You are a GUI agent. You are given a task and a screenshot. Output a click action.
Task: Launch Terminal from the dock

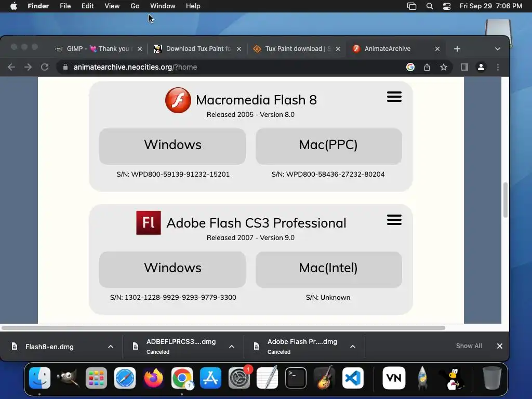296,378
